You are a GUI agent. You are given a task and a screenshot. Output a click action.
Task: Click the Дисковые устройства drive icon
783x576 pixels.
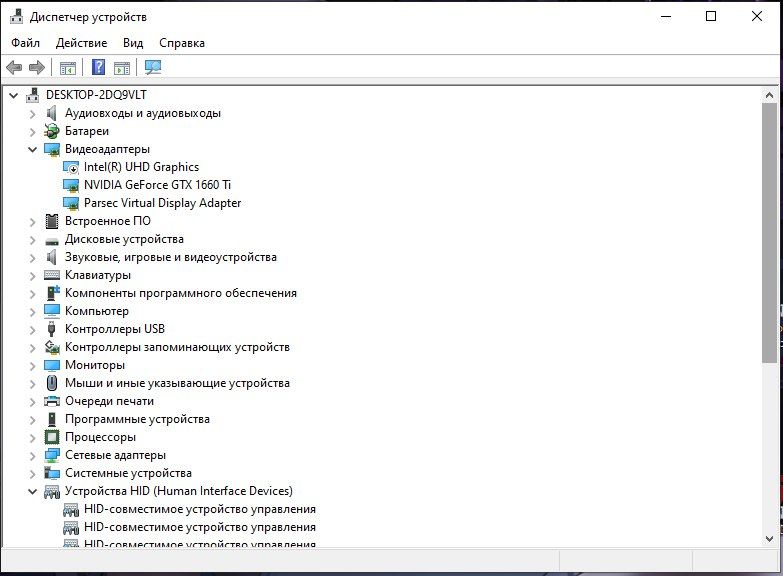click(x=52, y=241)
